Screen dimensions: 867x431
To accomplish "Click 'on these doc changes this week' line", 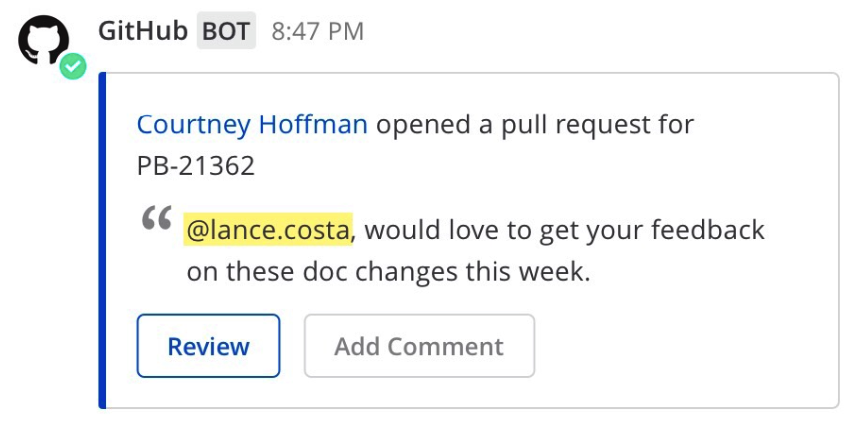I will pyautogui.click(x=388, y=271).
